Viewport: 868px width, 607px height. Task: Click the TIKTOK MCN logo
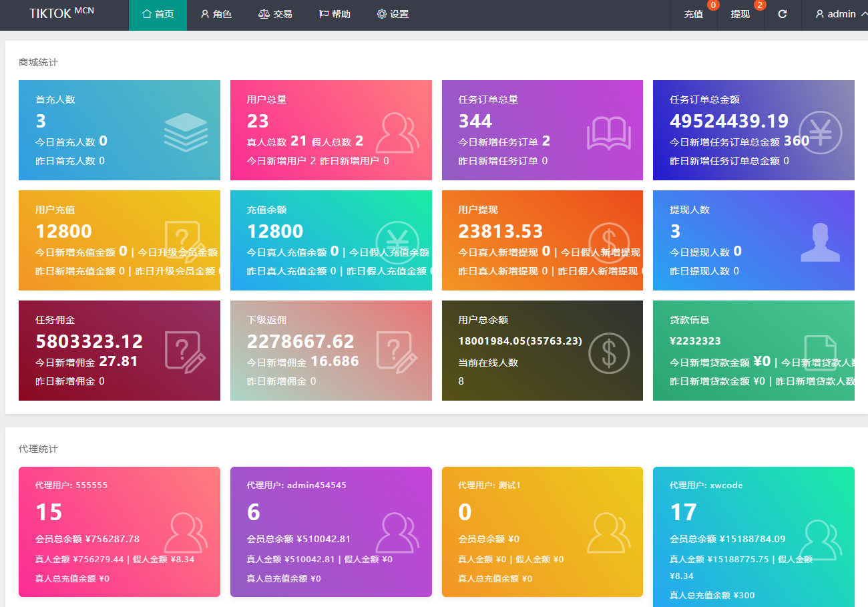pyautogui.click(x=61, y=13)
